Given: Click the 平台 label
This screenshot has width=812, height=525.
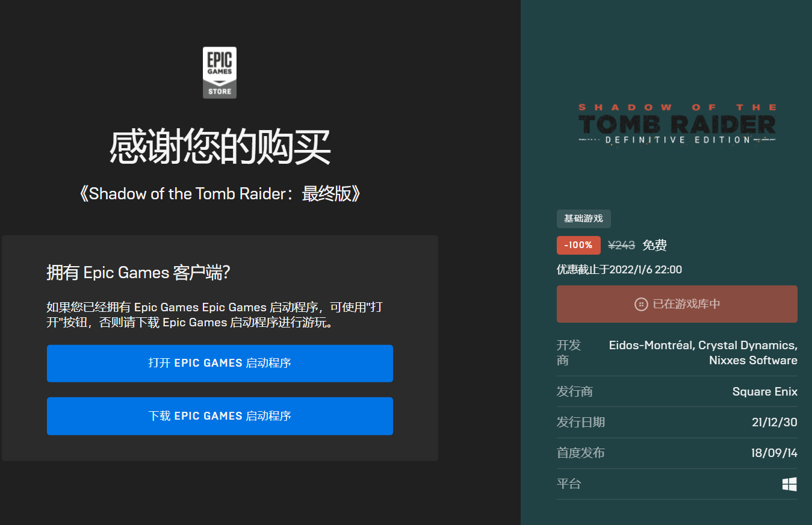Looking at the screenshot, I should [569, 484].
